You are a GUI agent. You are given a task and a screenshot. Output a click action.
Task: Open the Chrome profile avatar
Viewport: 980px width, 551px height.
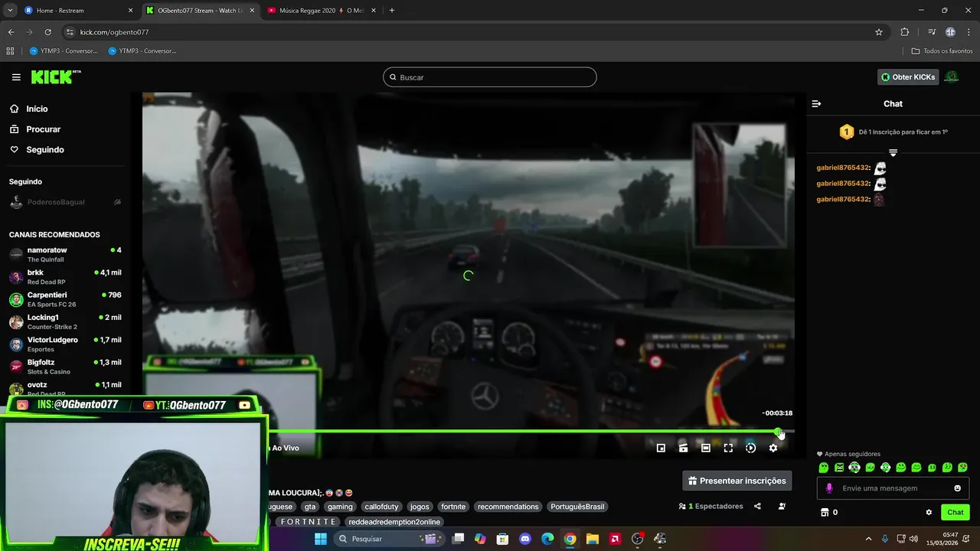[x=950, y=32]
